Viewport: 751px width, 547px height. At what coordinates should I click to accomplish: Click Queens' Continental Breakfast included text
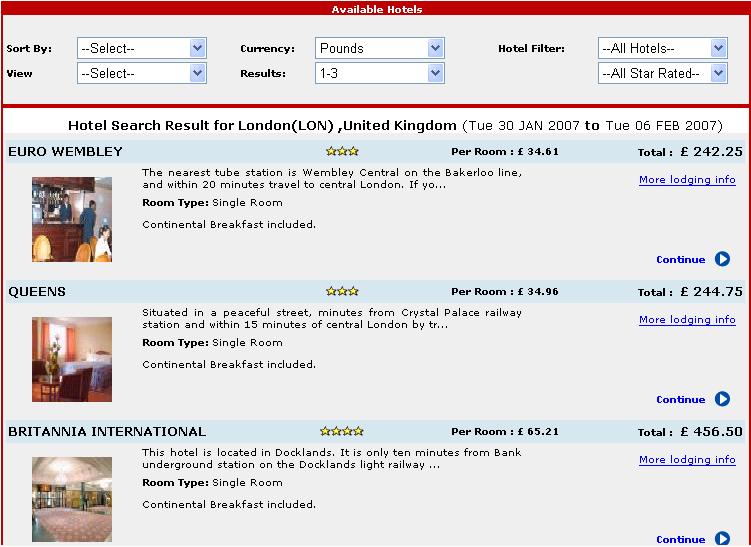229,364
